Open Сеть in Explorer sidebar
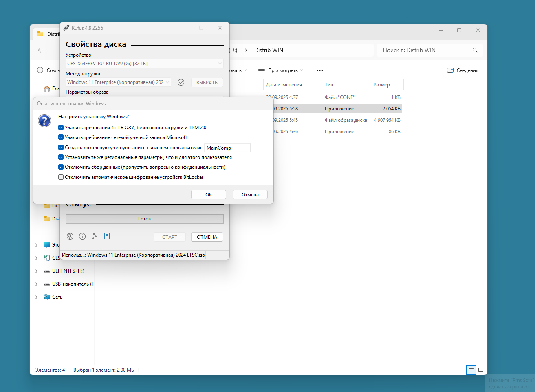This screenshot has height=392, width=535. coord(57,297)
